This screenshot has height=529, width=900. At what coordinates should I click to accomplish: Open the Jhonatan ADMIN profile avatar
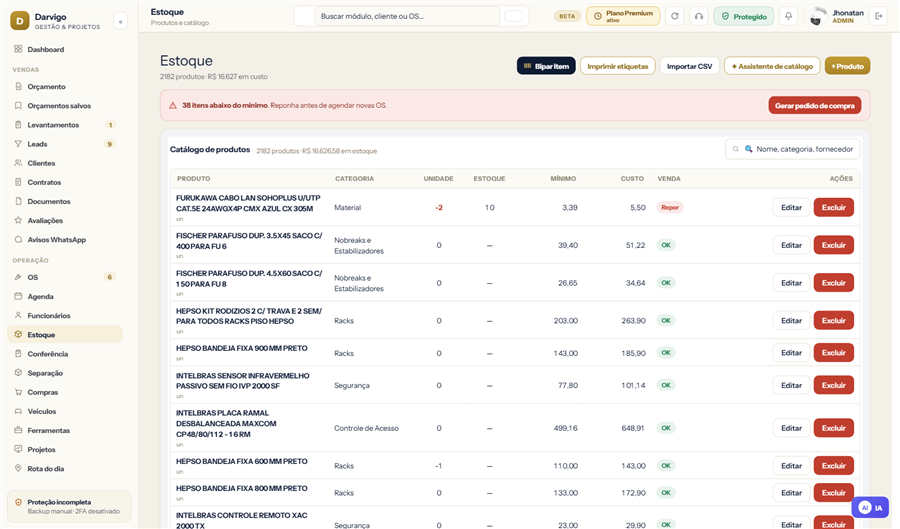coord(818,16)
